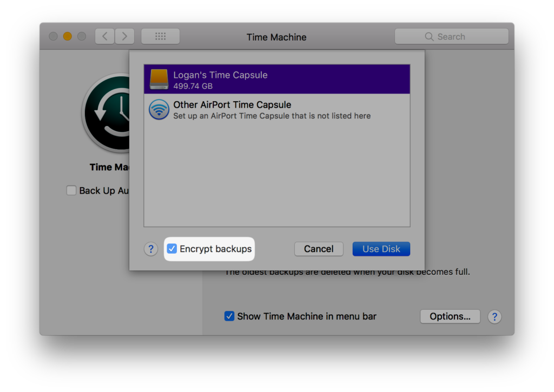
Task: Click the yellow minimize window button
Action: coord(68,36)
